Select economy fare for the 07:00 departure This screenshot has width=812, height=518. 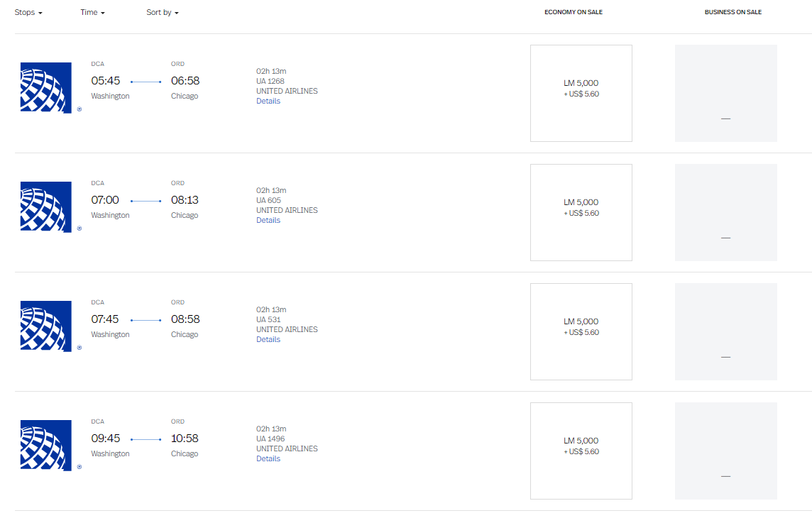[581, 212]
